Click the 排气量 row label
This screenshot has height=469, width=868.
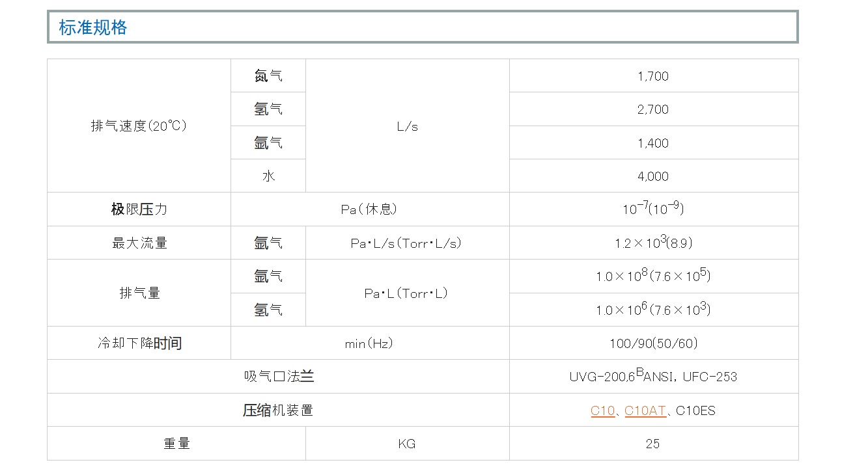pos(139,293)
